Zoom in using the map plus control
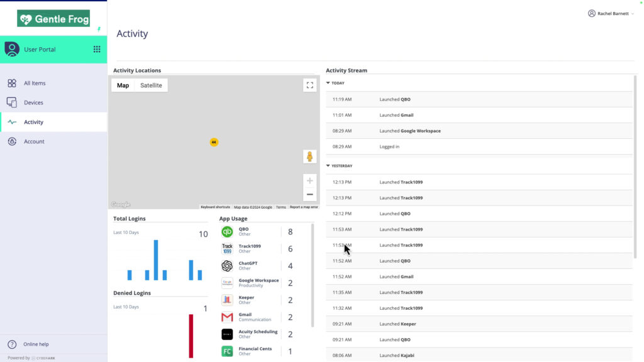 (309, 180)
